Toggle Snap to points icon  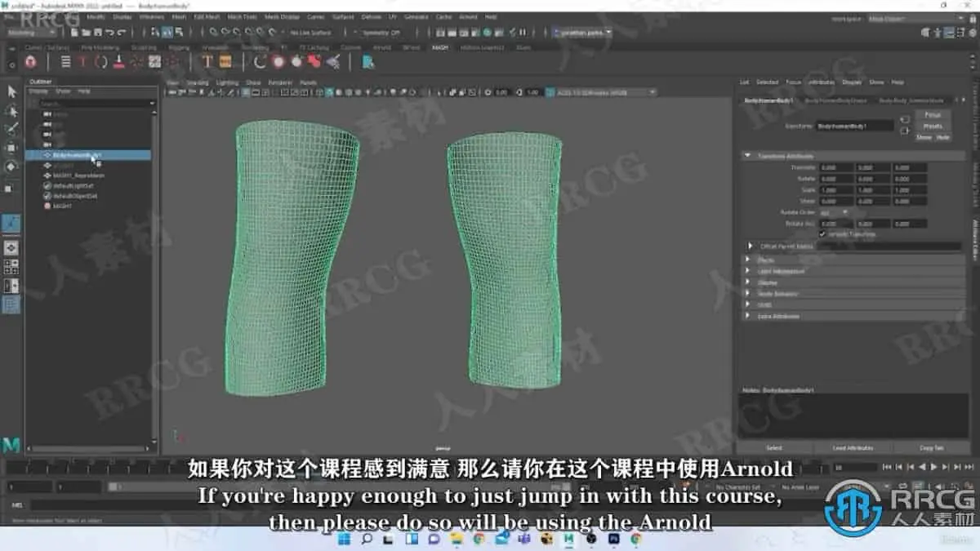[237, 32]
